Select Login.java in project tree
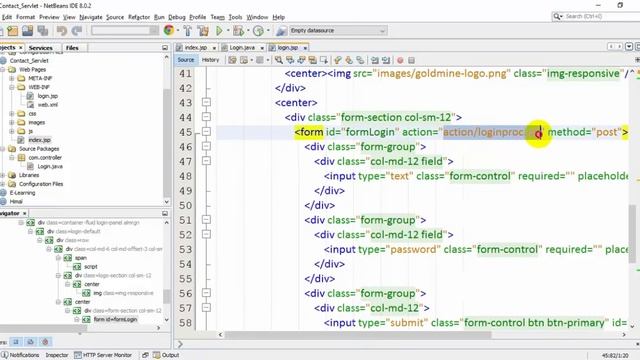 (x=50, y=167)
